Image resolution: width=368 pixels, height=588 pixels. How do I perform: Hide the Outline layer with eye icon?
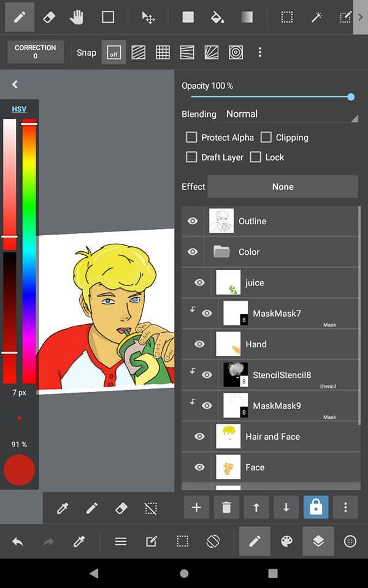pyautogui.click(x=193, y=221)
